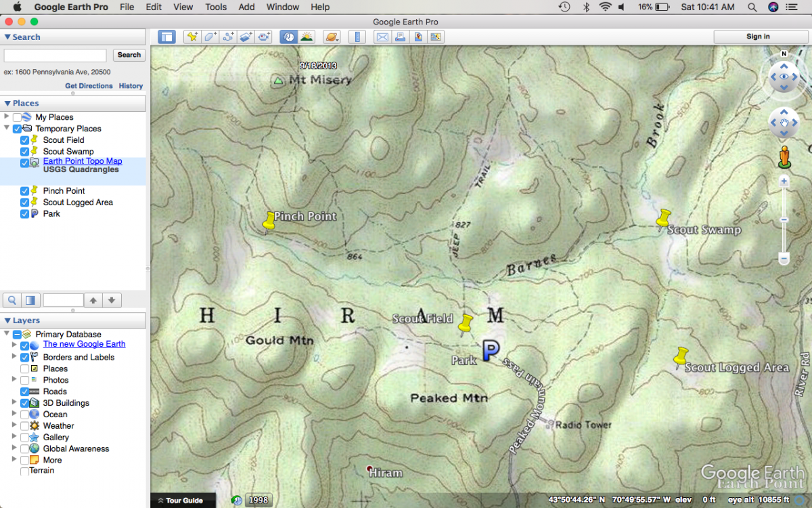The height and width of the screenshot is (508, 812).
Task: Click the Sign in button
Action: point(758,37)
